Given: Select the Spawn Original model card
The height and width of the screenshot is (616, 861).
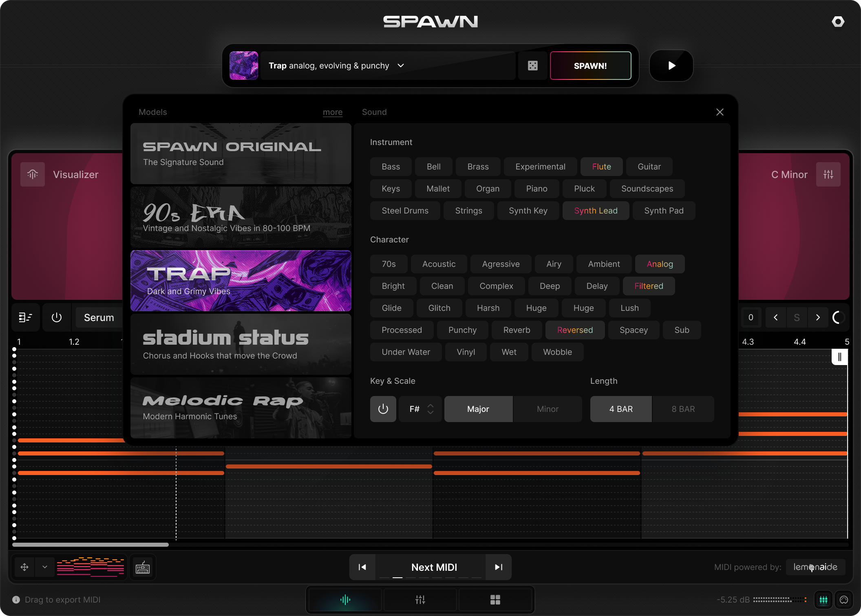Looking at the screenshot, I should point(241,154).
